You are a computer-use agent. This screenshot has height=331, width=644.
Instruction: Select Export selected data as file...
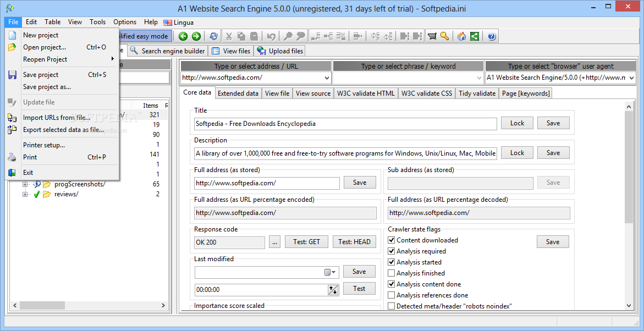point(63,130)
